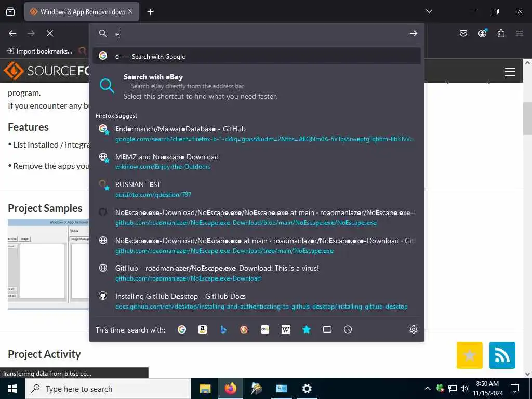Open Settings gear in taskbar
The width and height of the screenshot is (532, 399).
point(307,389)
